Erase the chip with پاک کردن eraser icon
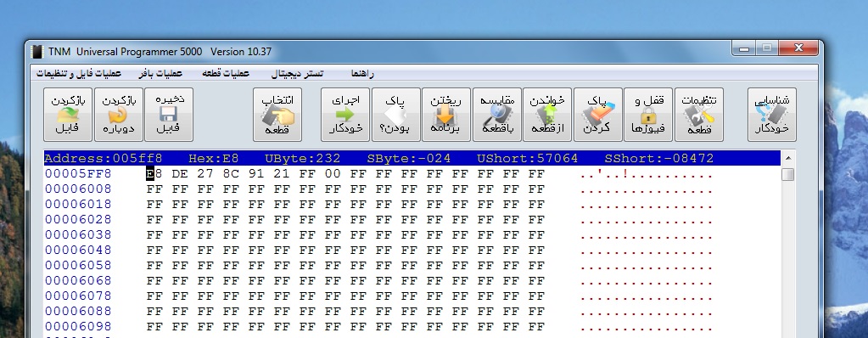Image resolution: width=868 pixels, height=338 pixels. (598, 115)
